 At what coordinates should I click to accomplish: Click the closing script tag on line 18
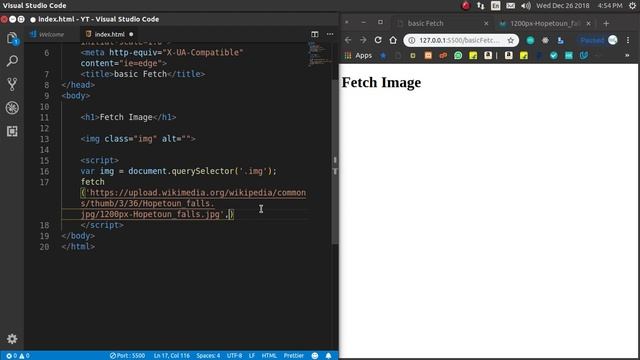[x=102, y=225]
